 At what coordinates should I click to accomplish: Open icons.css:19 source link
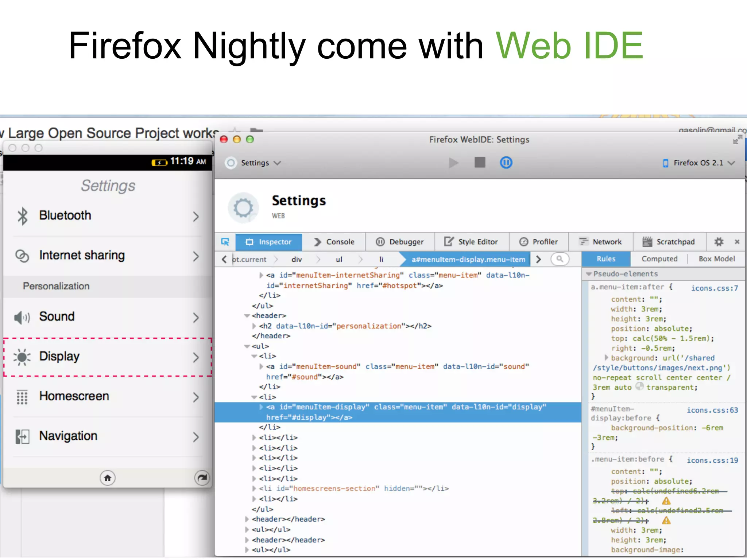712,460
